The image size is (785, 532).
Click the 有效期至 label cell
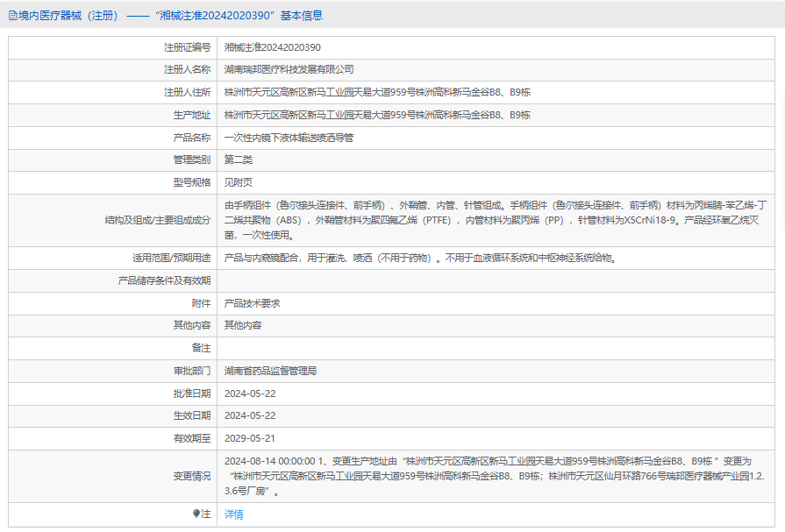(x=112, y=438)
